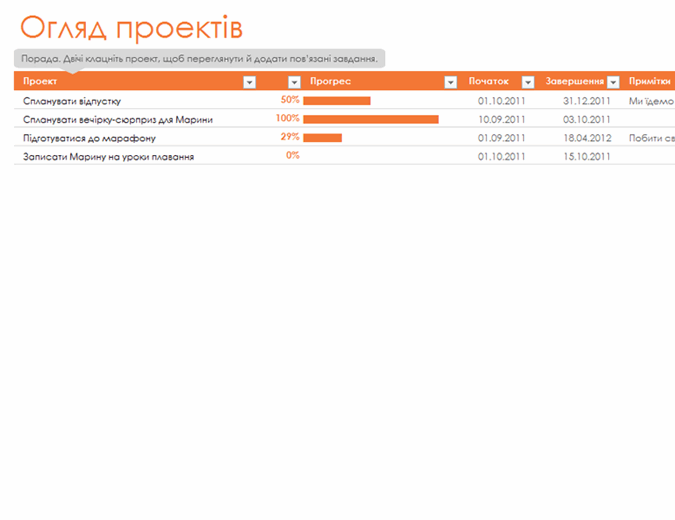Click the note starting with Побити

click(652, 138)
